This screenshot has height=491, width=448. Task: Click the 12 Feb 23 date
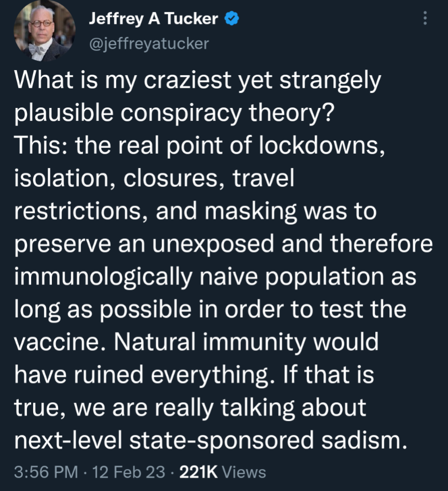127,472
